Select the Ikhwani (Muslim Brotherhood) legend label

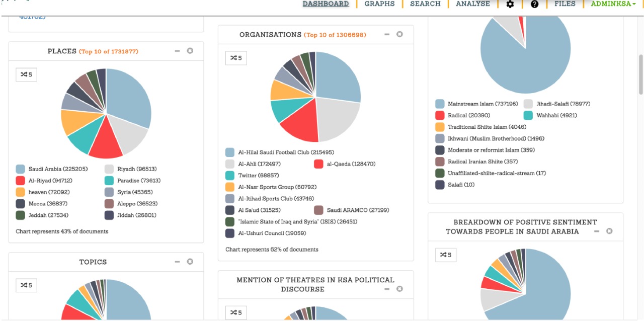[496, 139]
